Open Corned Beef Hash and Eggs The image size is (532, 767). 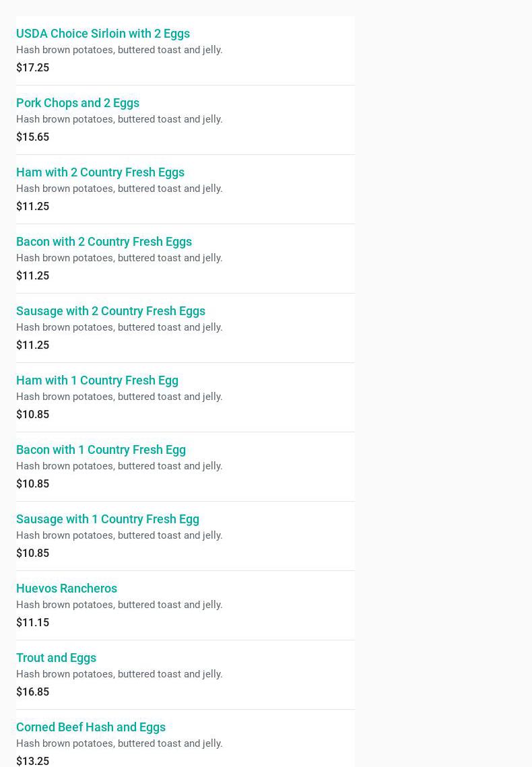coord(91,727)
